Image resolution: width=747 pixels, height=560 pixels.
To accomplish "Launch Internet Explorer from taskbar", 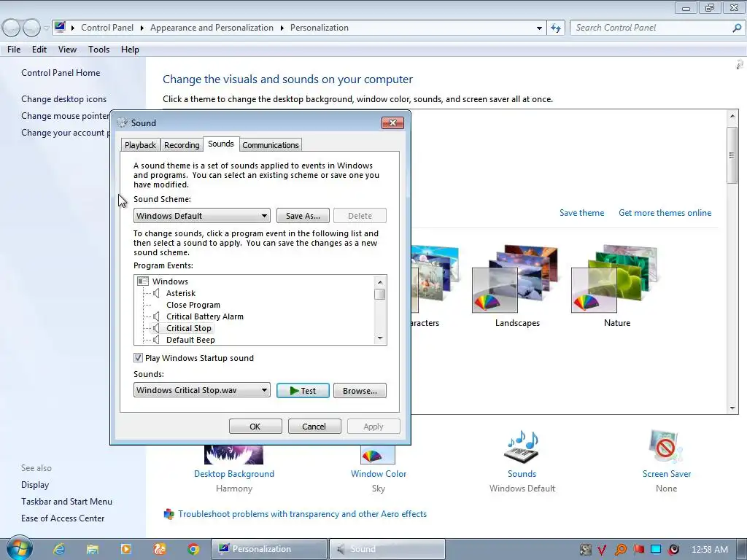I will 59,549.
